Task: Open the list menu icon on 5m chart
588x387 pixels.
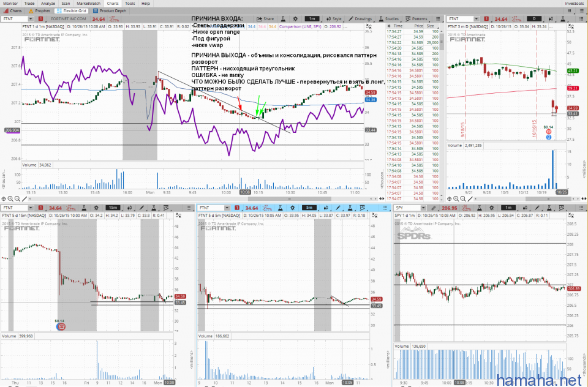Action: pos(385,208)
